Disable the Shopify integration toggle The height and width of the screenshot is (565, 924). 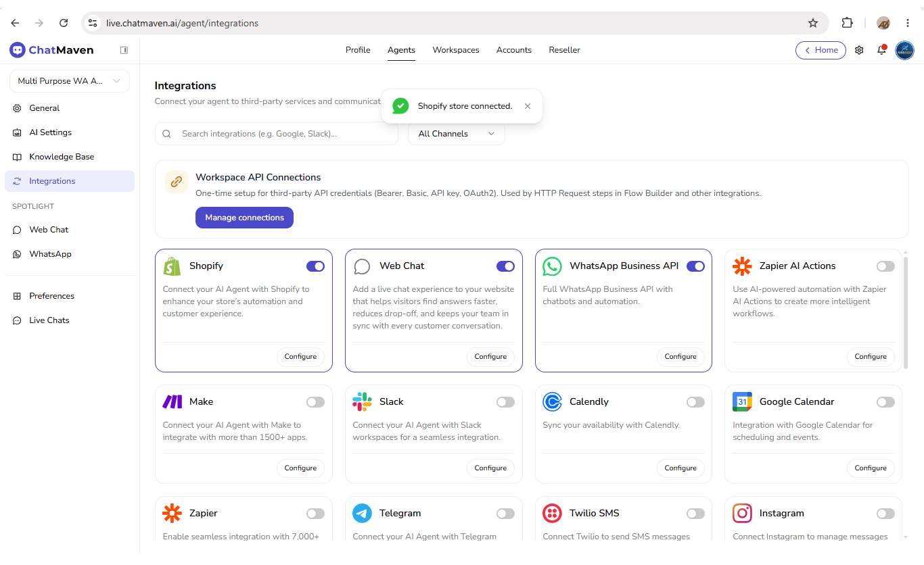[315, 266]
